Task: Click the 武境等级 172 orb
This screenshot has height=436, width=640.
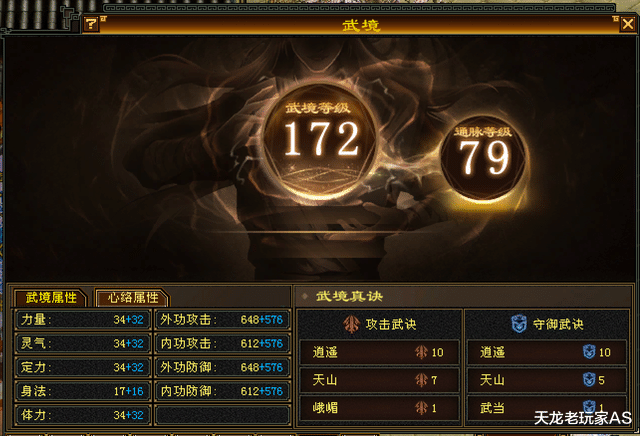Action: (321, 140)
